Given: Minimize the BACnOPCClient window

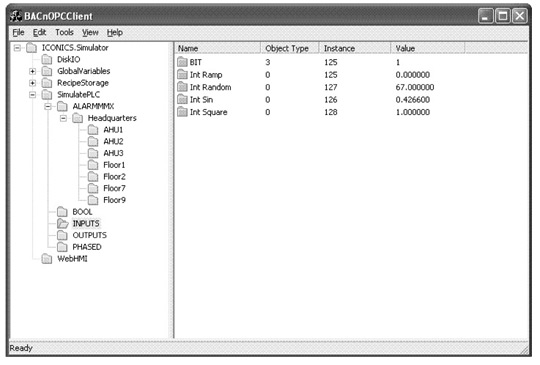Looking at the screenshot, I should point(486,16).
